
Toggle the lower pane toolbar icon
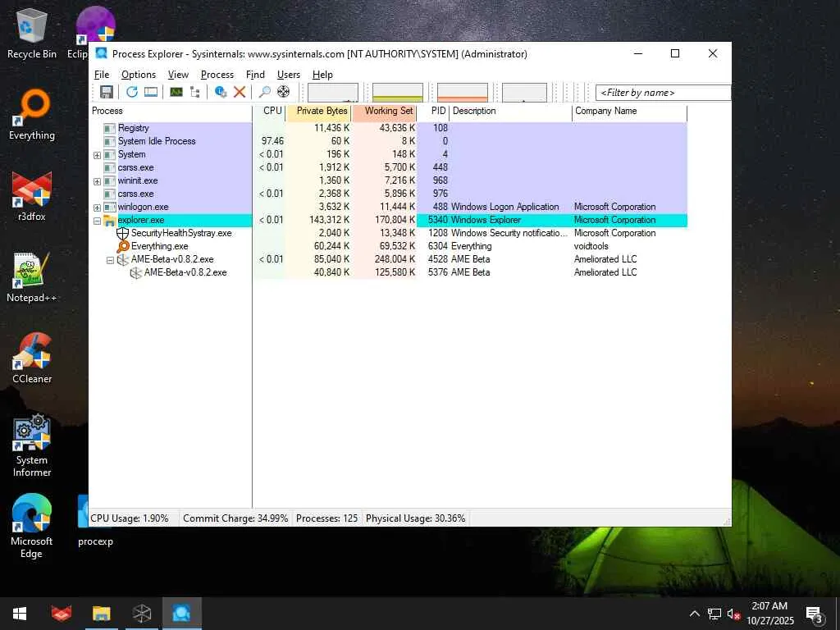tap(151, 92)
